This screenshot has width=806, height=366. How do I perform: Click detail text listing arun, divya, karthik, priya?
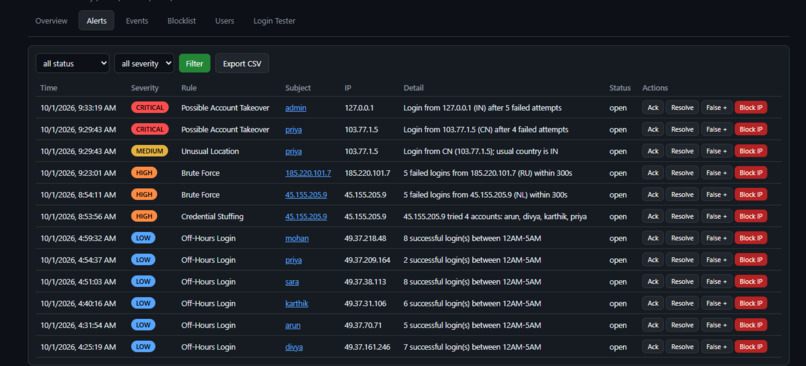point(495,217)
